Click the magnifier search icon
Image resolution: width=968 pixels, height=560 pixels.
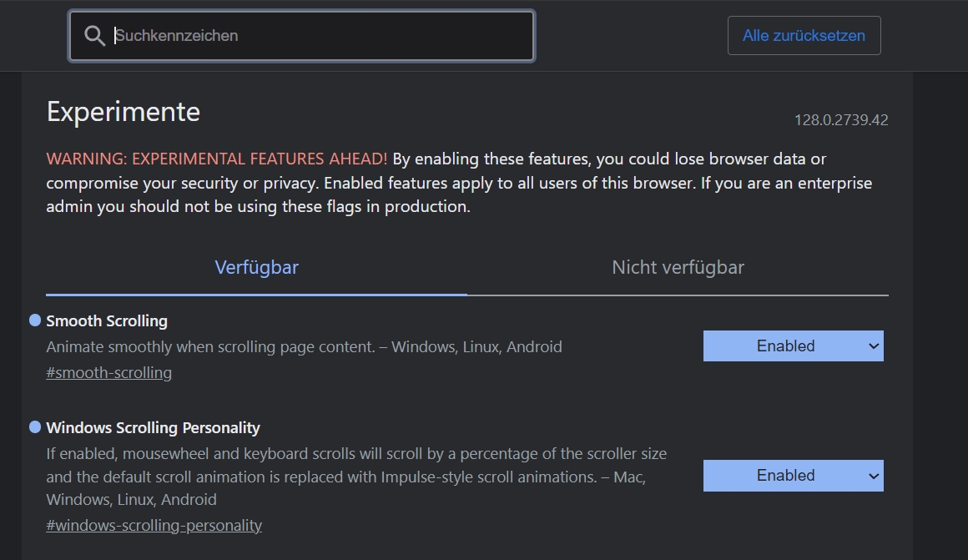point(95,36)
